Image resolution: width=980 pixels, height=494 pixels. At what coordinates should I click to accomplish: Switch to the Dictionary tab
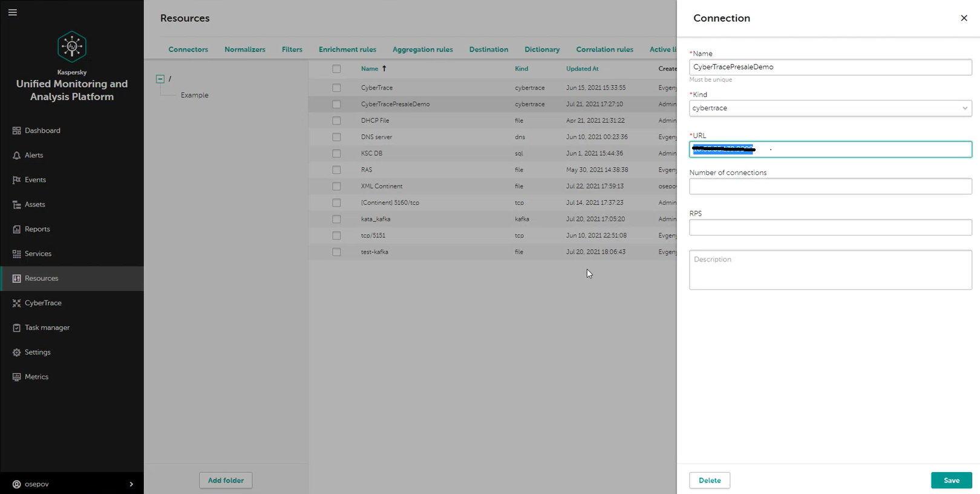pyautogui.click(x=542, y=50)
